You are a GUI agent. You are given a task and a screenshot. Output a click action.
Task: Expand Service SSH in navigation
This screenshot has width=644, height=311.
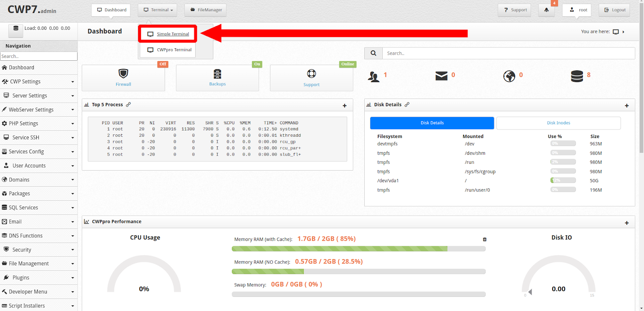[x=39, y=138]
